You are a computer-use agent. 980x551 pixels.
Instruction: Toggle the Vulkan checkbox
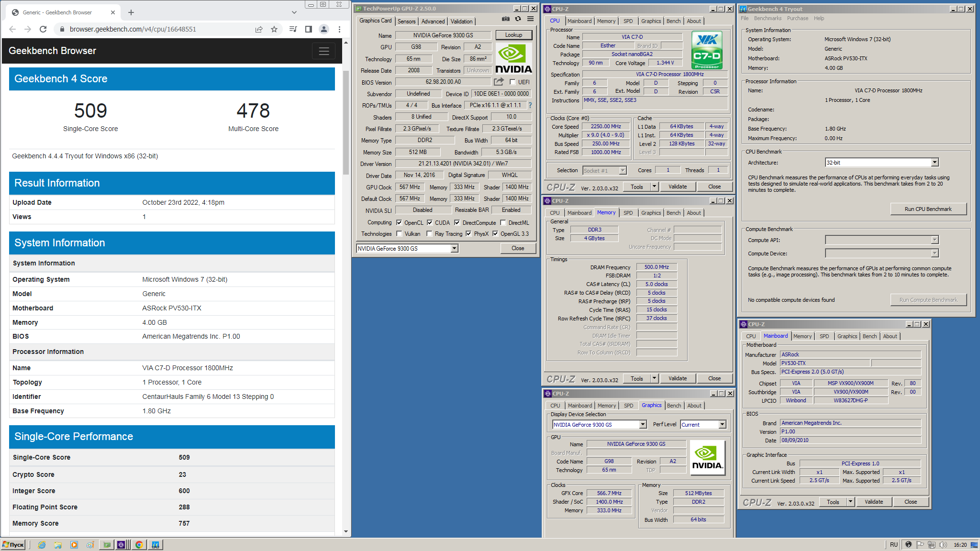[399, 234]
